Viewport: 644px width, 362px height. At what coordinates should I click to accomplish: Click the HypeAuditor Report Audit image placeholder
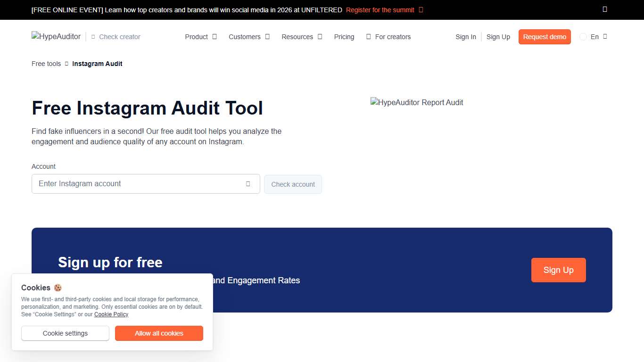click(x=416, y=102)
